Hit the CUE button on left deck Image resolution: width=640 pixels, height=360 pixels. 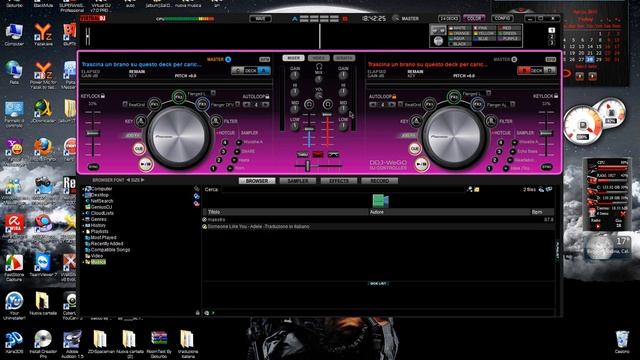point(139,148)
